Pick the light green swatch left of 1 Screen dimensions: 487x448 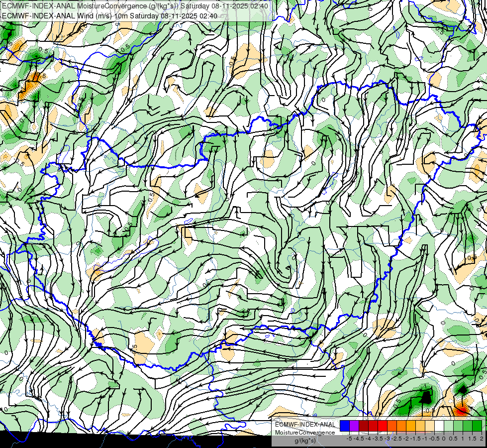pyautogui.click(x=459, y=426)
